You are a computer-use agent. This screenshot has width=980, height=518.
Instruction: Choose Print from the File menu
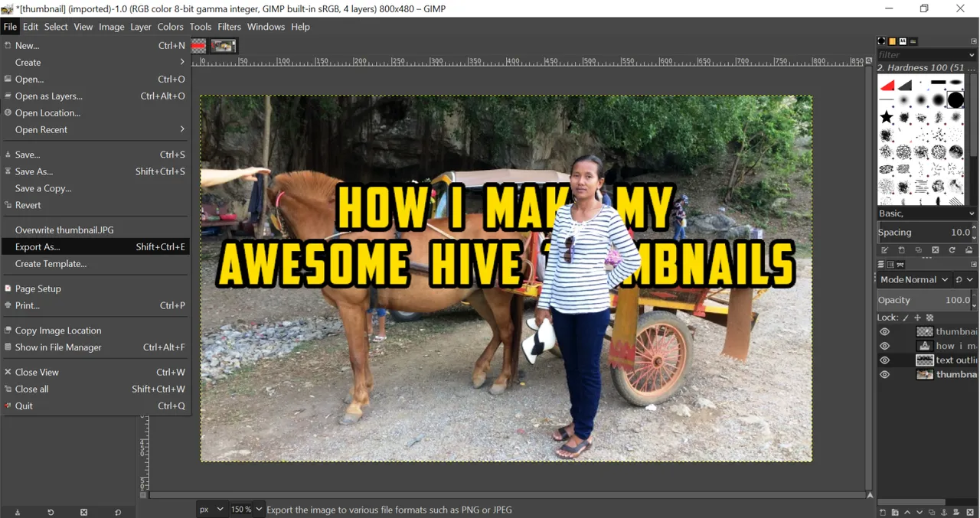95,305
